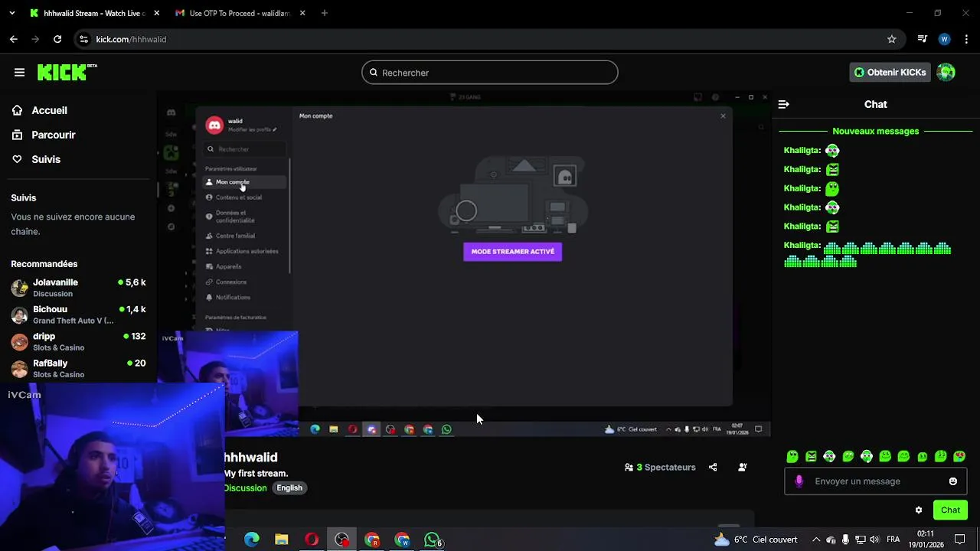Open the recommended channel Jolavanille
Viewport: 980px width, 551px height.
(78, 287)
